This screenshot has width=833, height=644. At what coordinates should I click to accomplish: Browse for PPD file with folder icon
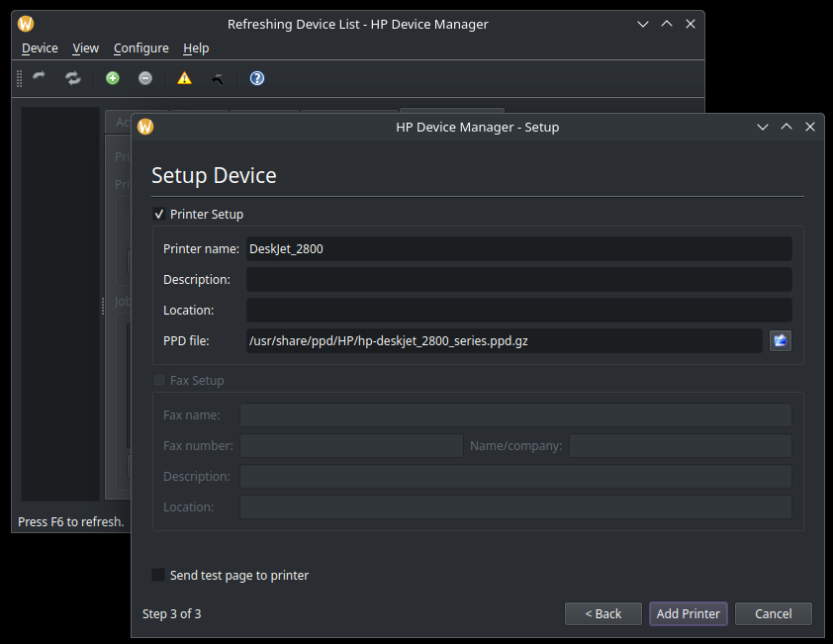(x=781, y=340)
